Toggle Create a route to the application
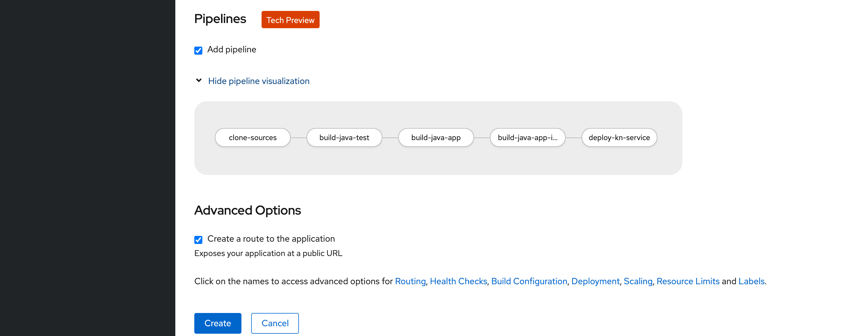This screenshot has height=336, width=868. (198, 240)
